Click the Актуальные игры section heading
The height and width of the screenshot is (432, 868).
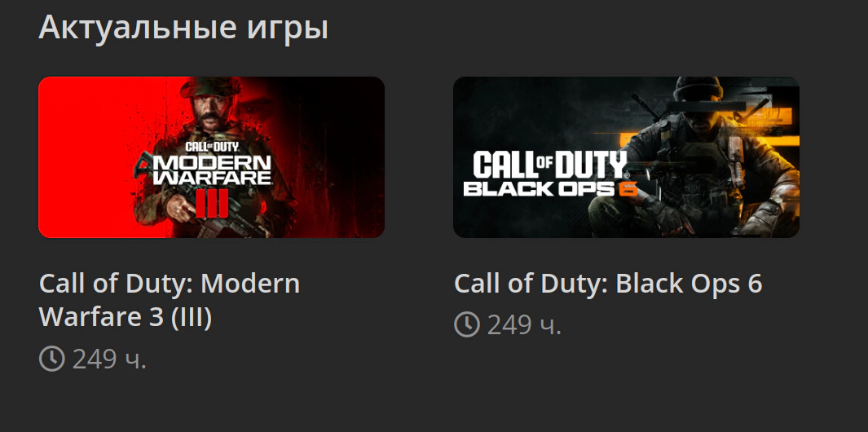(183, 27)
